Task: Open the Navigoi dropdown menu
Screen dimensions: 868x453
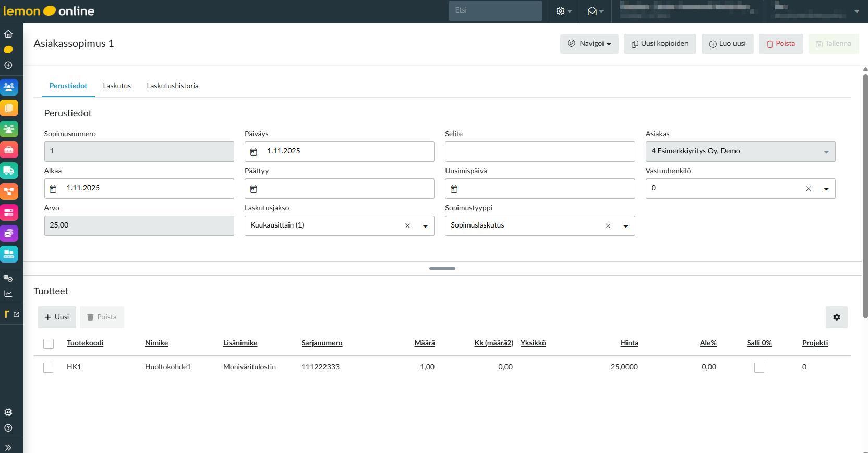Action: (x=589, y=44)
